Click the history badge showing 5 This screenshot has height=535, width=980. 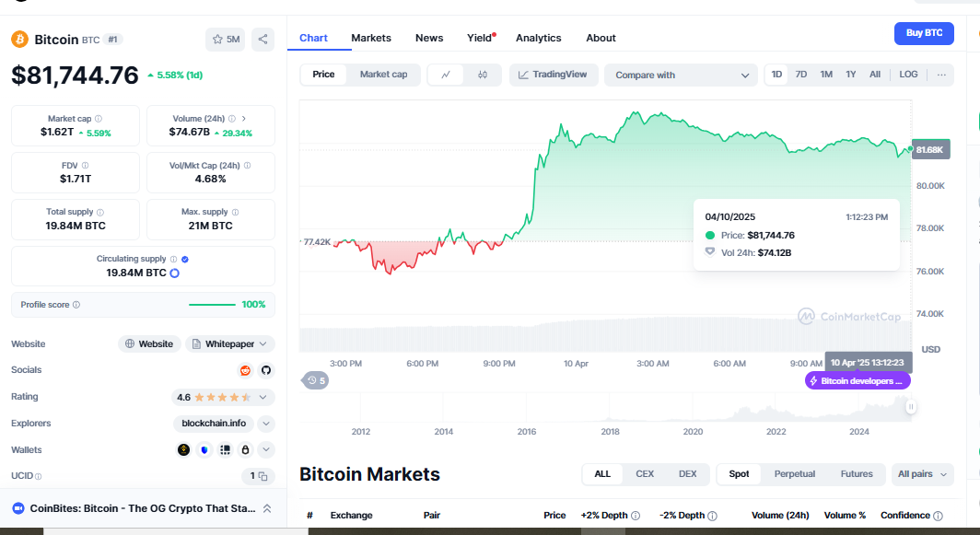pos(316,380)
